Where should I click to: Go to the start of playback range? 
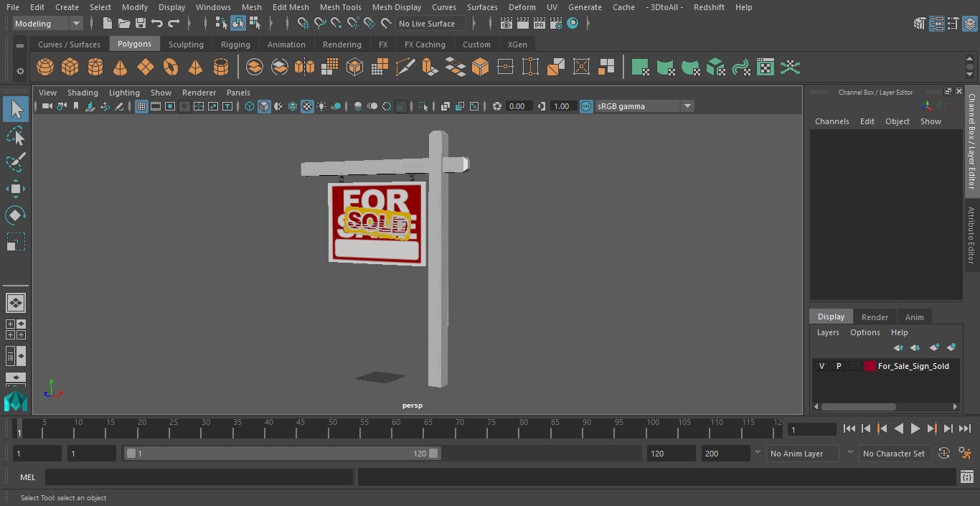pyautogui.click(x=849, y=428)
